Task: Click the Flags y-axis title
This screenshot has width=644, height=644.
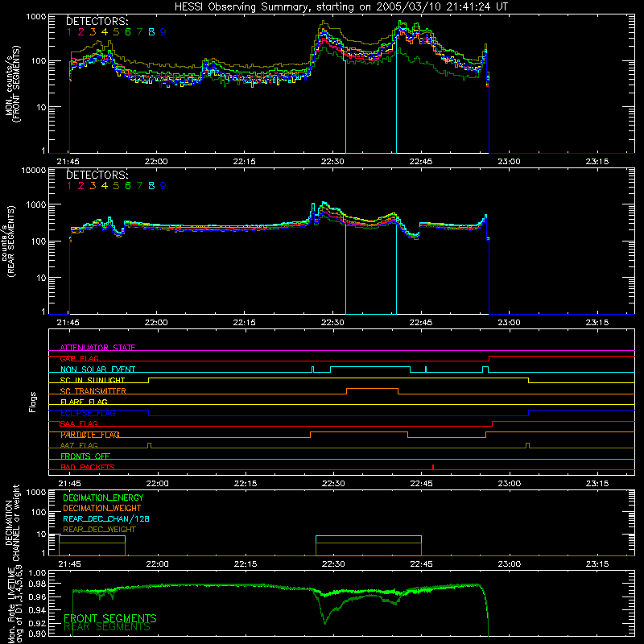Action: (33, 402)
